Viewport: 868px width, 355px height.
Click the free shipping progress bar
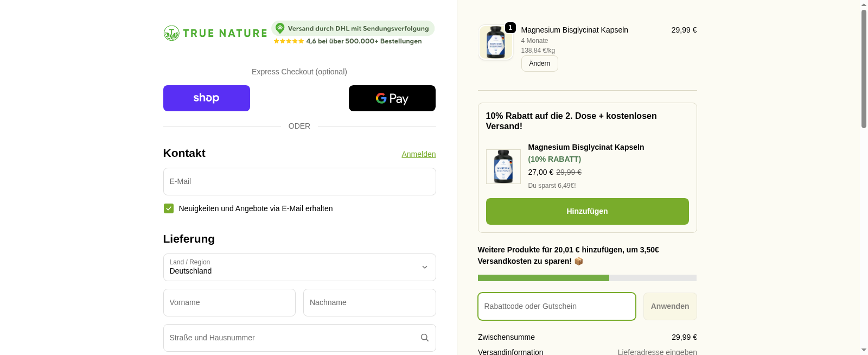click(x=587, y=278)
